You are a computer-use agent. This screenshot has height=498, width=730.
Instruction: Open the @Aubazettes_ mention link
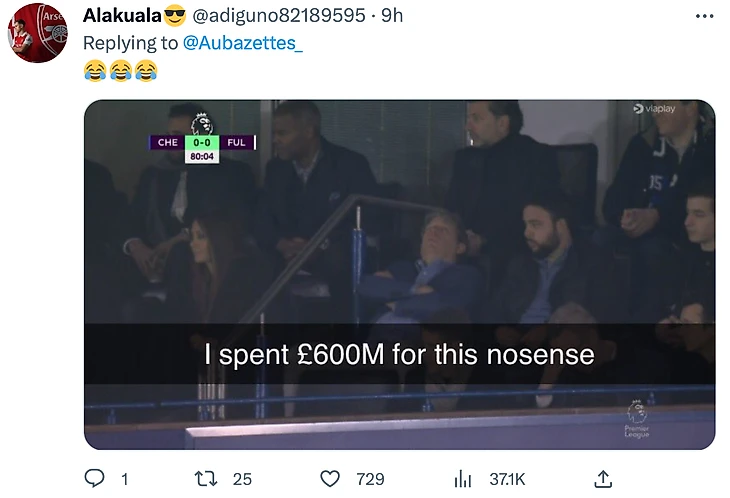pyautogui.click(x=241, y=43)
